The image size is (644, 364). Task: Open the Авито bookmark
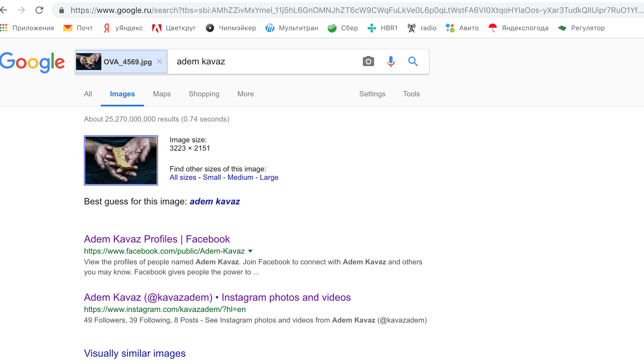click(462, 28)
